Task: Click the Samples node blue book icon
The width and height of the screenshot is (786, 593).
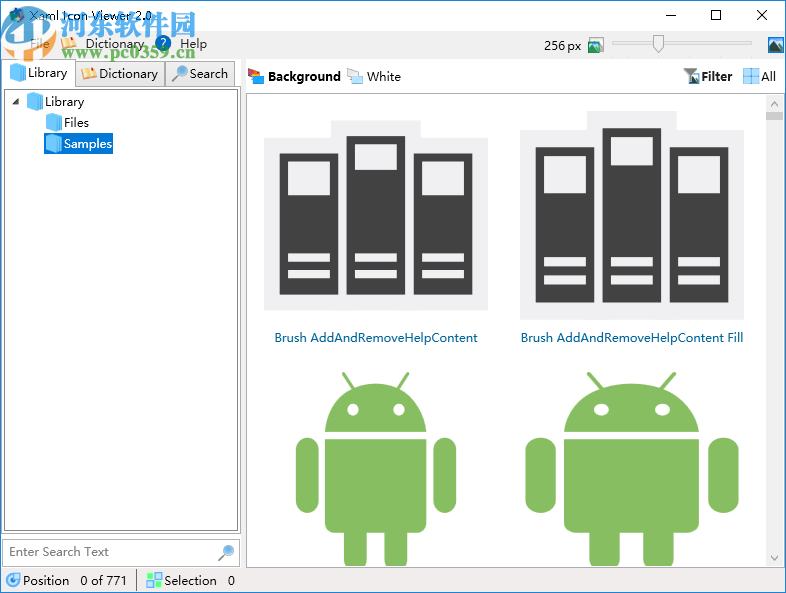Action: point(54,144)
